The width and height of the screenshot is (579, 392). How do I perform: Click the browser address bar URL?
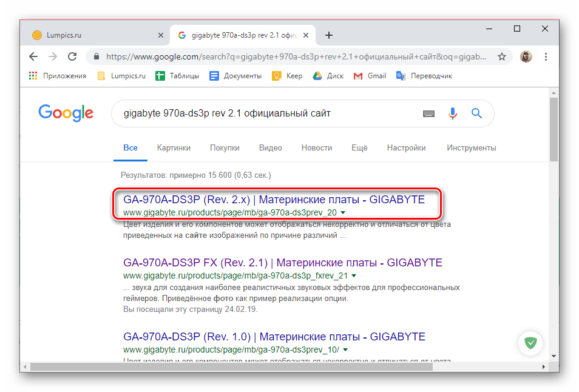coord(296,56)
